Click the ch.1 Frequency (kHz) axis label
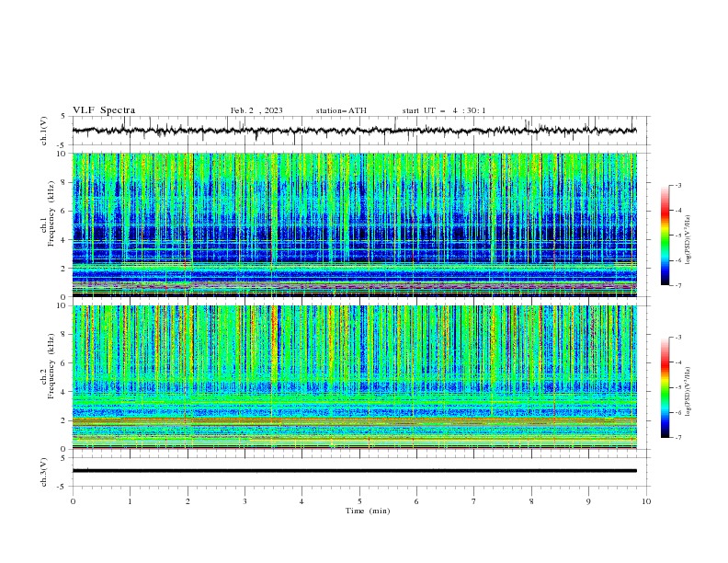Screen dimensions: 728x563 pos(48,213)
